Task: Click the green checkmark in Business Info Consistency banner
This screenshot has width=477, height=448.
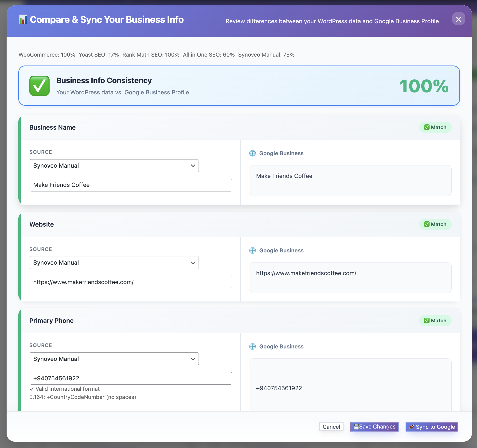Action: 39,86
